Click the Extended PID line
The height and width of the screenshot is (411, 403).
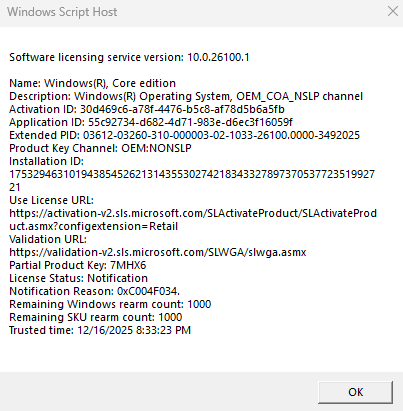(185, 135)
